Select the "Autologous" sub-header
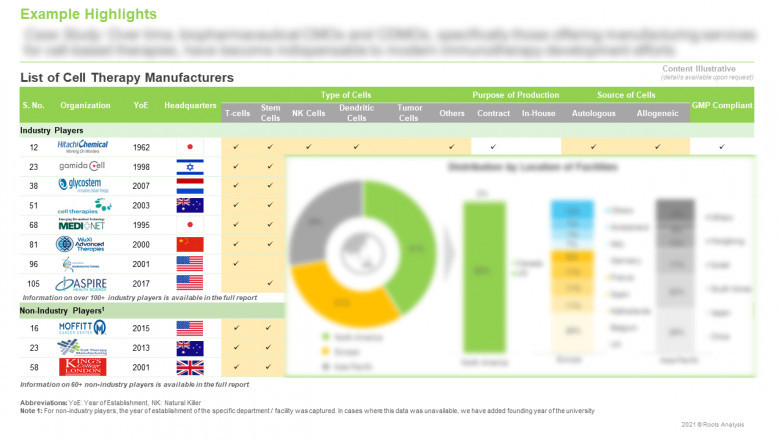The width and height of the screenshot is (780, 440). (593, 113)
